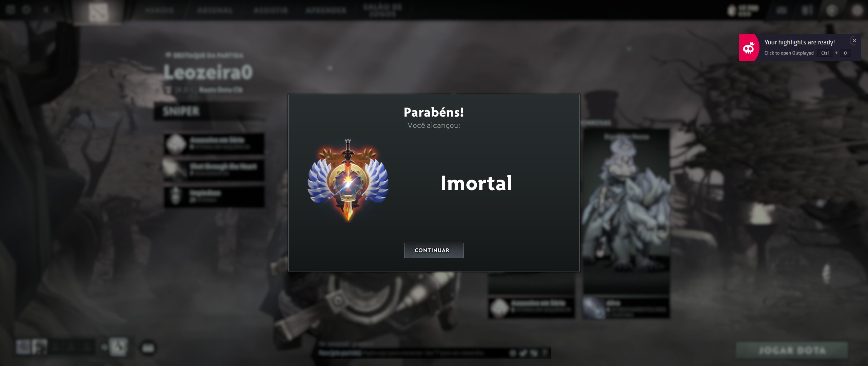
Task: Click player name Leozeira0
Action: pos(208,72)
